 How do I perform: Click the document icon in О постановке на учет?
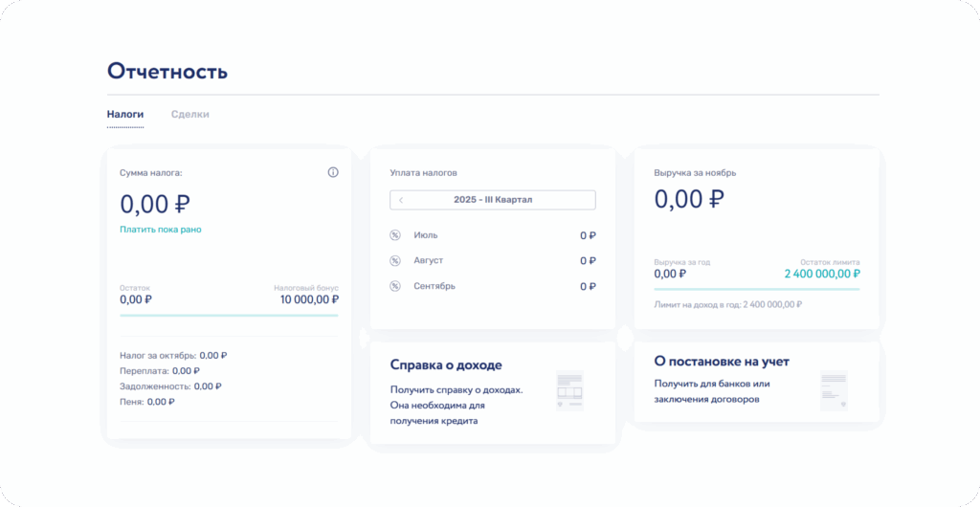point(834,391)
